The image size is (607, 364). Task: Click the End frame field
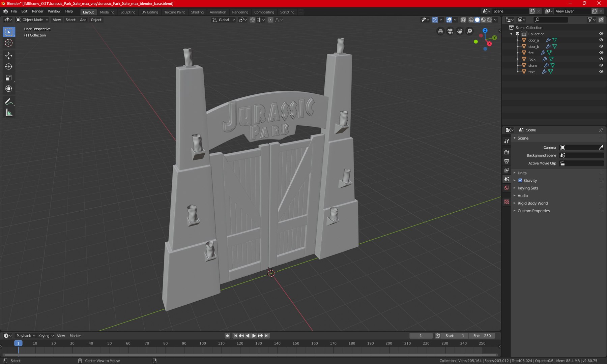482,336
